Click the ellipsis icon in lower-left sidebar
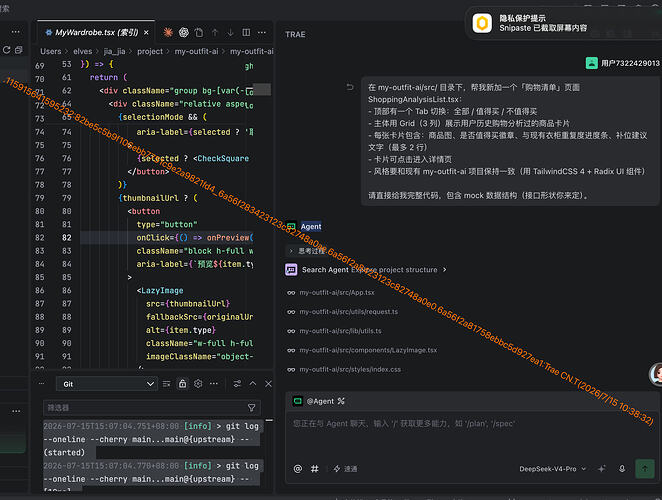The height and width of the screenshot is (500, 662). click(16, 411)
